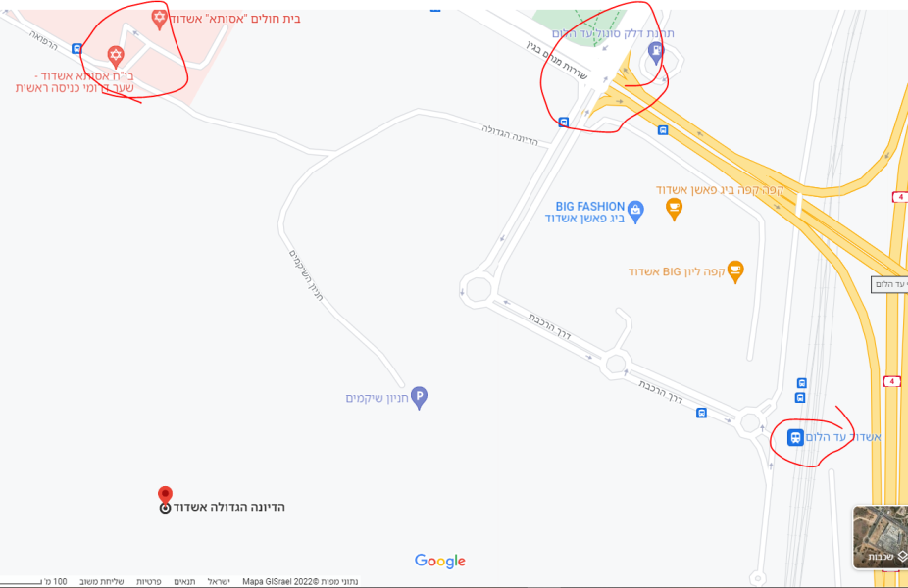Open the Sonol gas station marker
This screenshot has height=588, width=908.
point(656,53)
